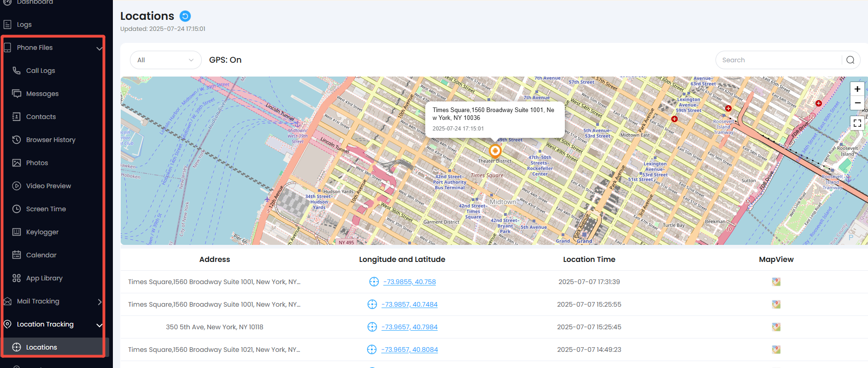The image size is (868, 368).
Task: Click the search magnifier icon
Action: (x=850, y=60)
